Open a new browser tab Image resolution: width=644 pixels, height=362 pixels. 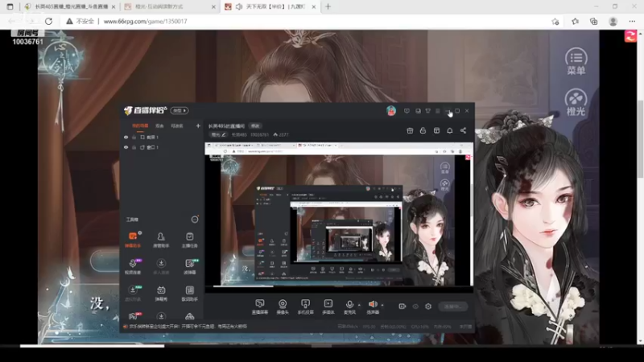coord(328,6)
